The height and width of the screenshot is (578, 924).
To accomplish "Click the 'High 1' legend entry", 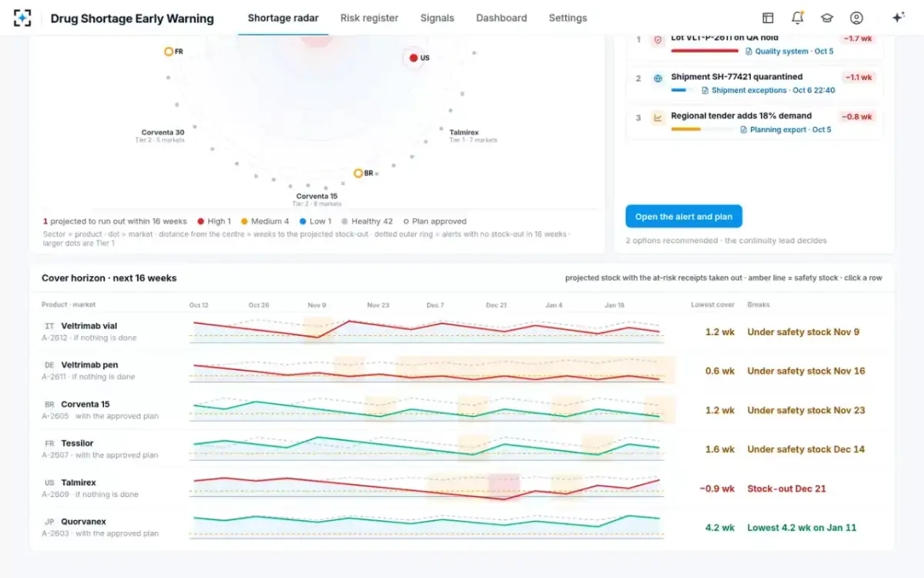I will click(x=214, y=221).
